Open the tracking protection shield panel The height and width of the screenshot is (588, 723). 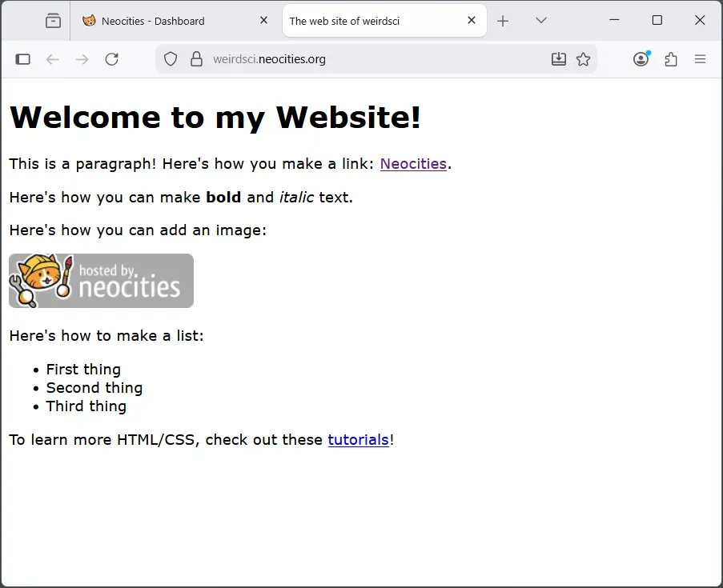pos(170,58)
